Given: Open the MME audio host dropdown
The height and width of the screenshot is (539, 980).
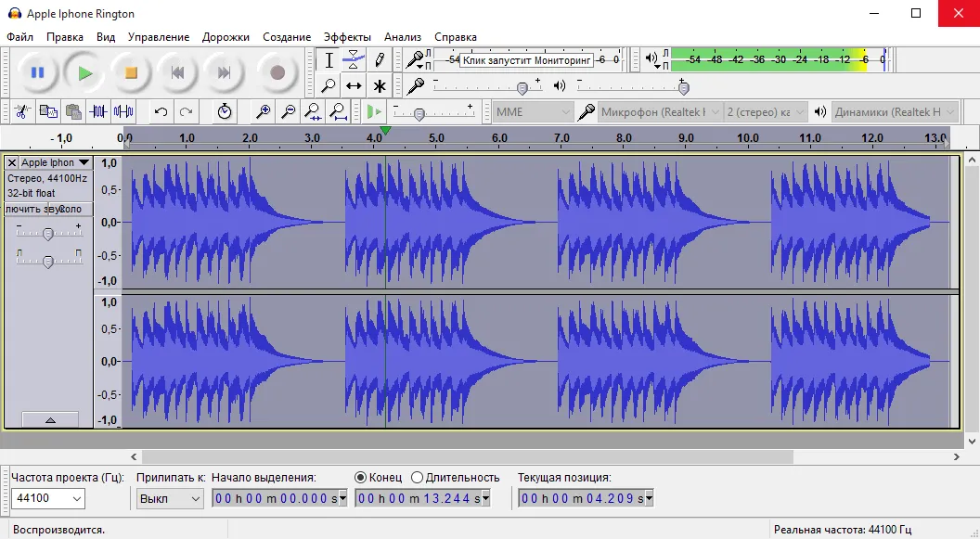Looking at the screenshot, I should (x=533, y=112).
